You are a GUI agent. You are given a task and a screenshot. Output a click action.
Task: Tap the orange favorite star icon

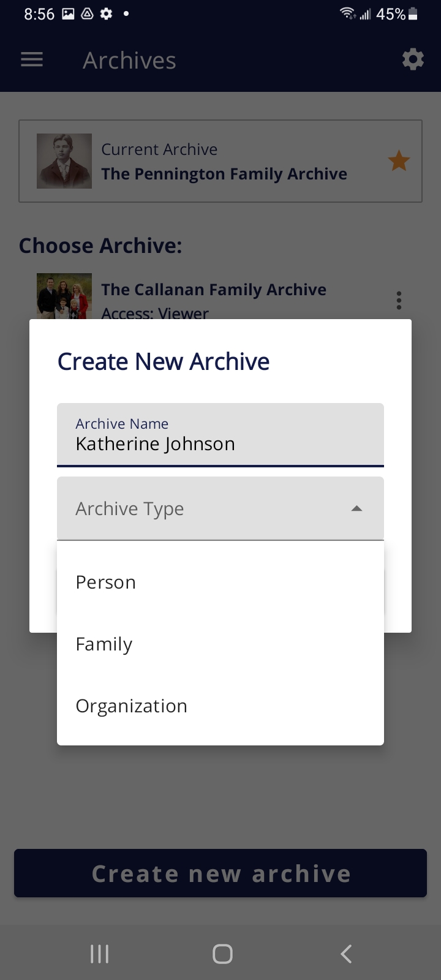pos(399,161)
